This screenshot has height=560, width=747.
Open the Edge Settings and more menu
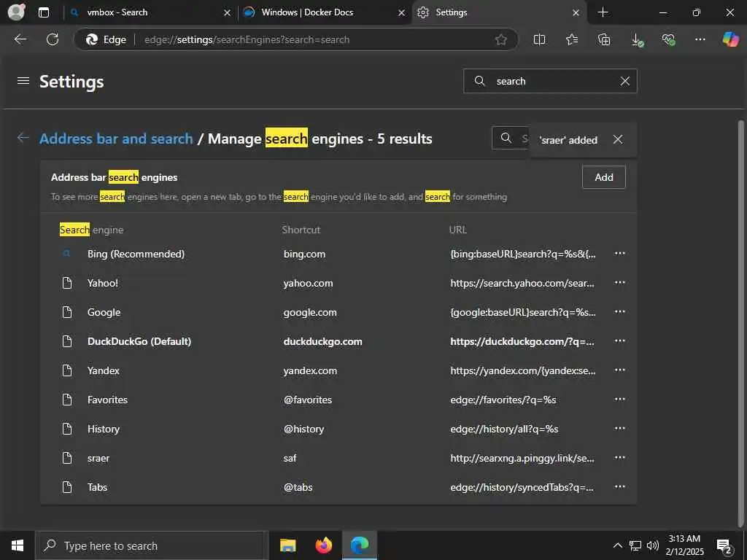(x=700, y=39)
